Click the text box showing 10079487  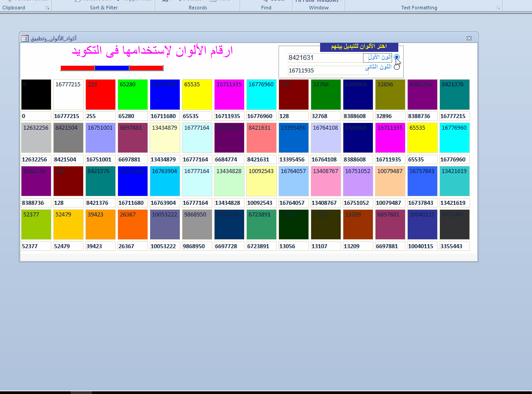pos(390,203)
